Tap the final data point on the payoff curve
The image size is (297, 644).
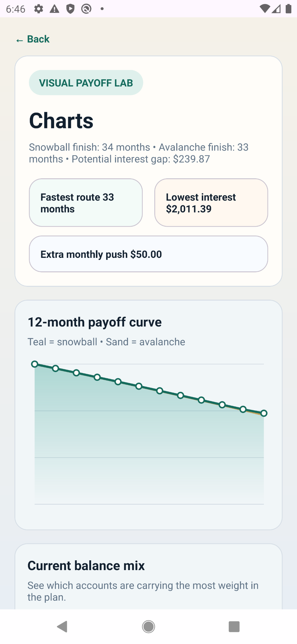tap(264, 413)
